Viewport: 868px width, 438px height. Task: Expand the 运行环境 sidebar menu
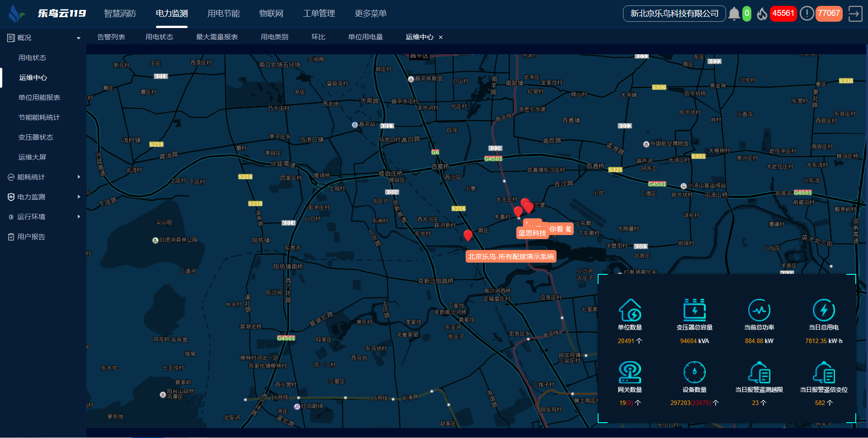[x=43, y=217]
